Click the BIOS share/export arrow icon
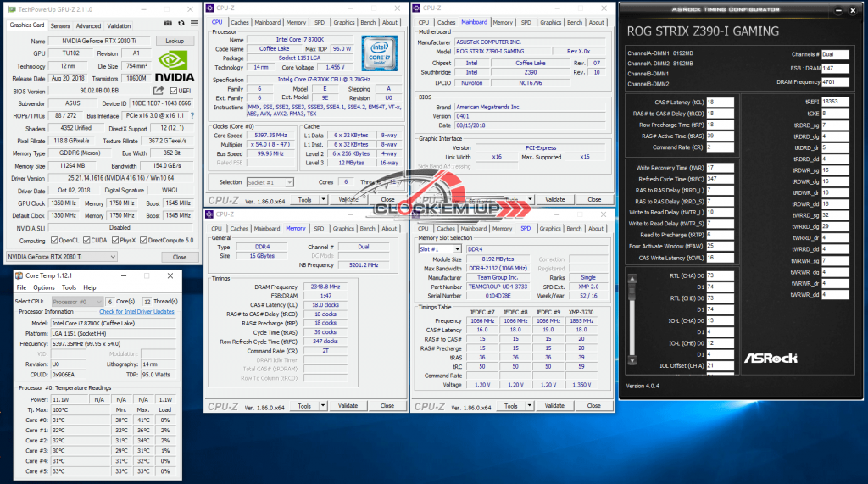This screenshot has width=868, height=484. coord(159,91)
